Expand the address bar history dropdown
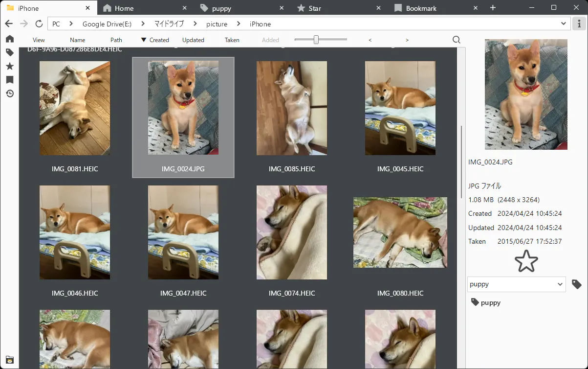The width and height of the screenshot is (588, 369). [x=564, y=23]
